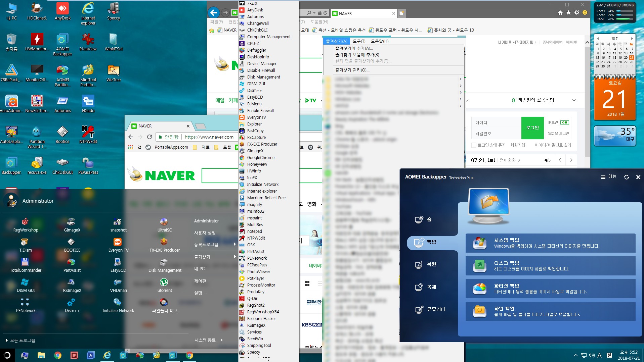The image size is (644, 362).
Task: Expand 즐겨찾기 submenu in start menu
Action: pyautogui.click(x=215, y=257)
